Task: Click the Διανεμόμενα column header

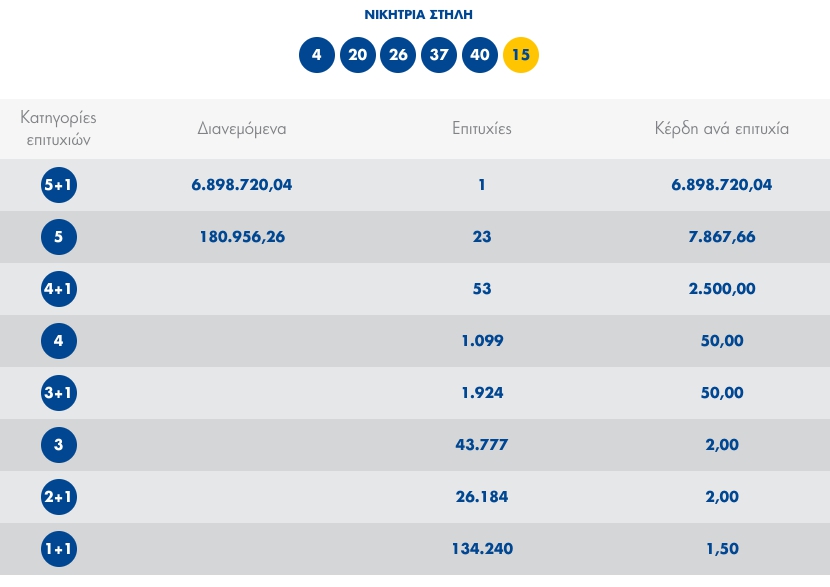Action: click(242, 129)
